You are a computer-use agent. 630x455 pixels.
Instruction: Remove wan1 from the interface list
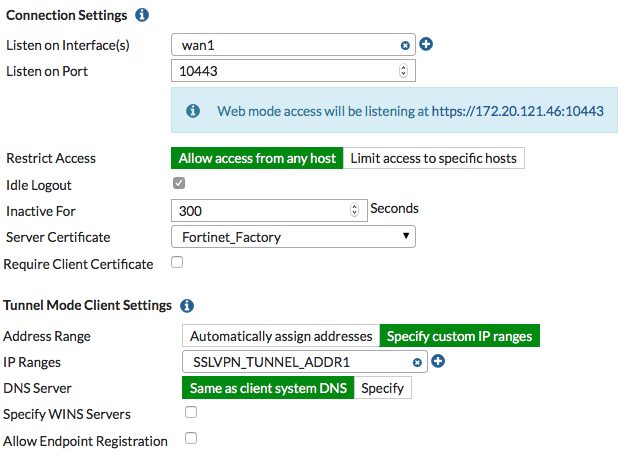405,46
